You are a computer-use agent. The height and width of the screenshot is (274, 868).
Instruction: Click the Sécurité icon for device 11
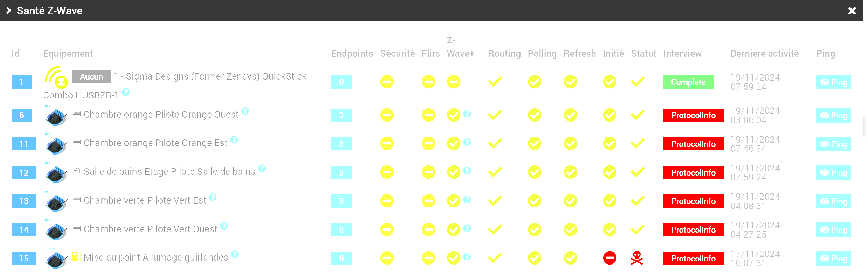(x=387, y=143)
